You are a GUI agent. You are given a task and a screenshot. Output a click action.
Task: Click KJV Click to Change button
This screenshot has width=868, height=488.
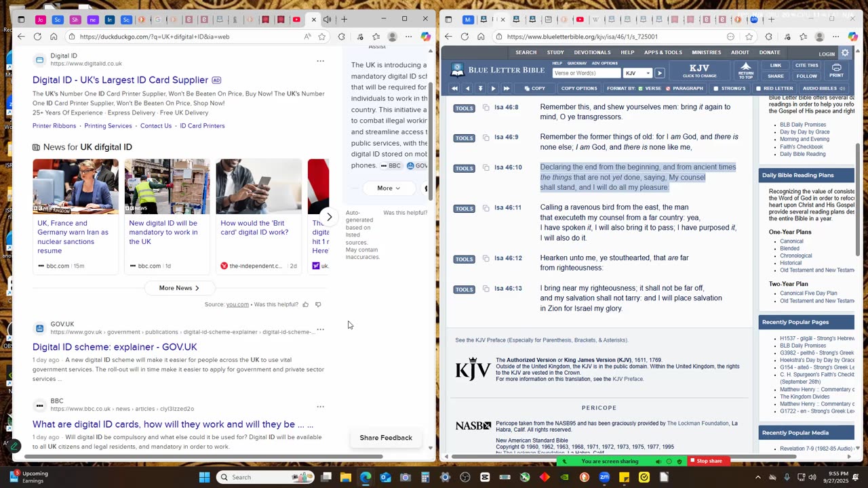pos(699,70)
